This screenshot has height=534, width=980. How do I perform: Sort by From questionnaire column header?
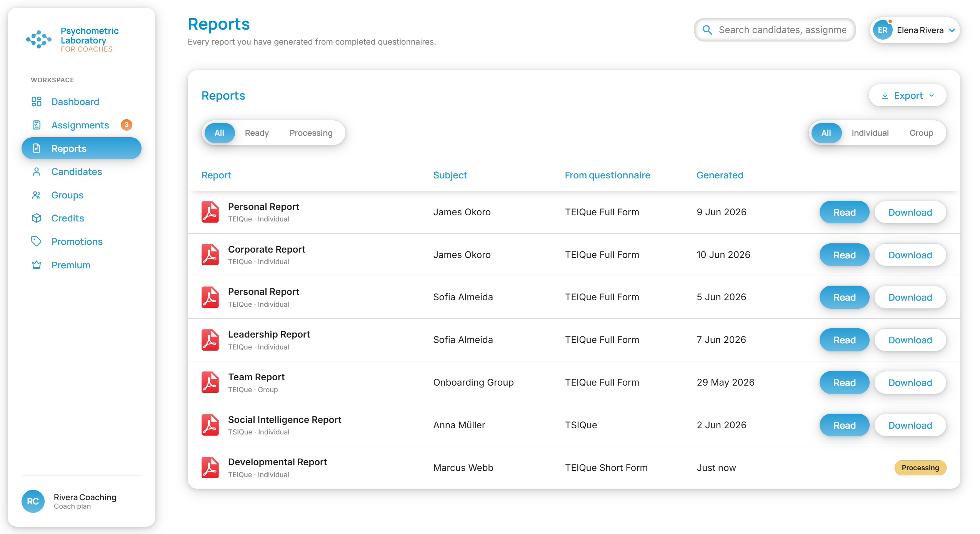pyautogui.click(x=607, y=175)
